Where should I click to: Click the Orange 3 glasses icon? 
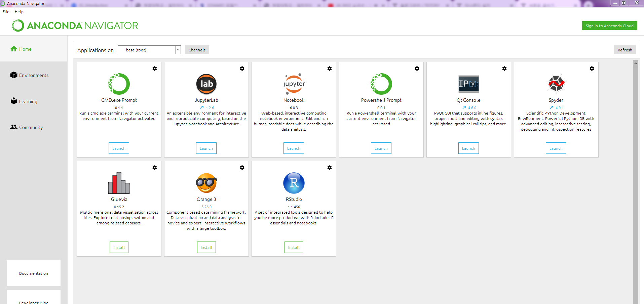206,183
